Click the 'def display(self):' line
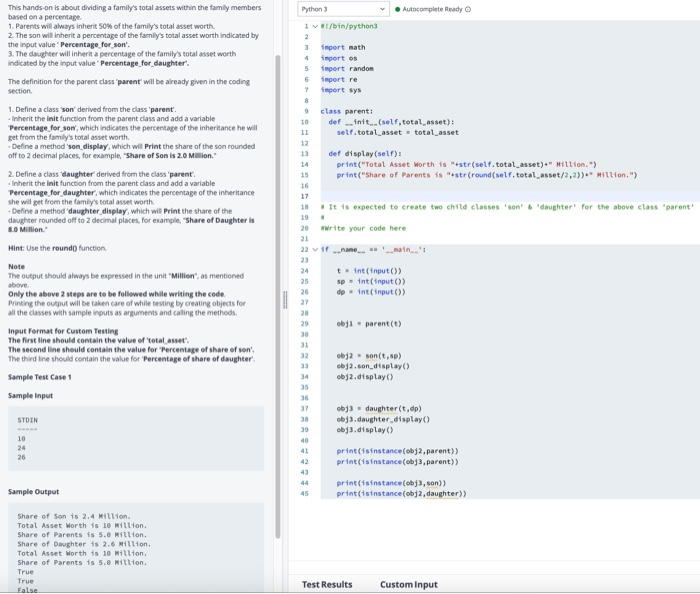Screen dimensions: 700x594 pos(365,154)
